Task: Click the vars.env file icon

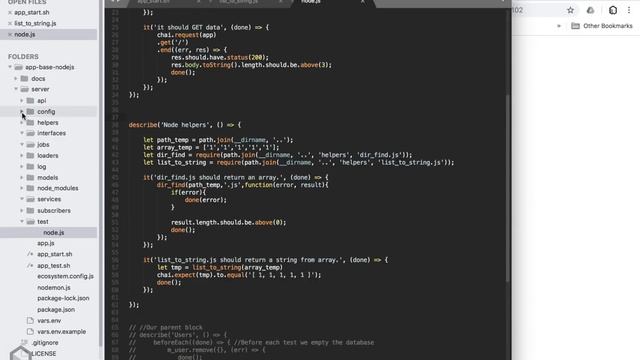Action: [30, 321]
